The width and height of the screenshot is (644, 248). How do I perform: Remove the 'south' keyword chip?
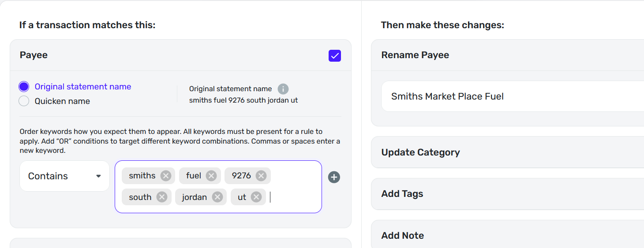(x=162, y=197)
